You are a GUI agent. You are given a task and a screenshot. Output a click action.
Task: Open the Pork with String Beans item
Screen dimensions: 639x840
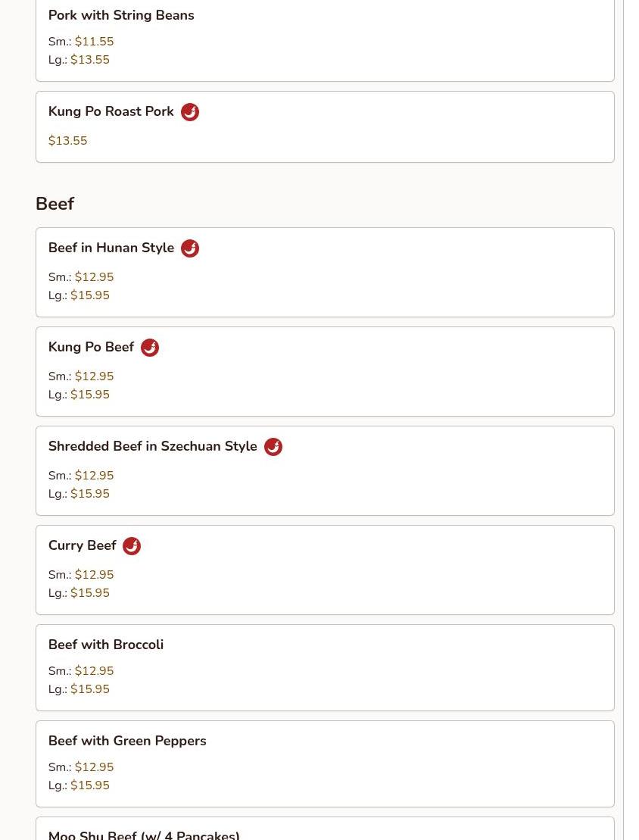pos(121,15)
